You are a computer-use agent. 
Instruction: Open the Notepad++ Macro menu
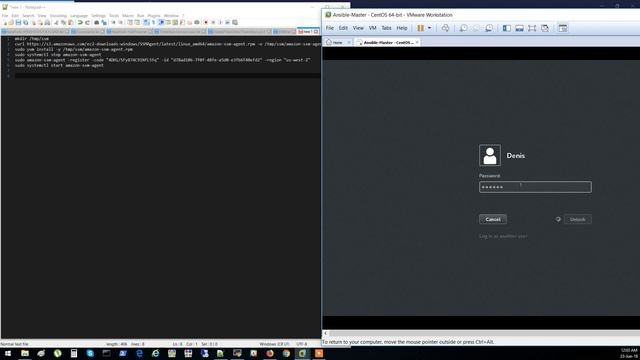click(x=128, y=16)
